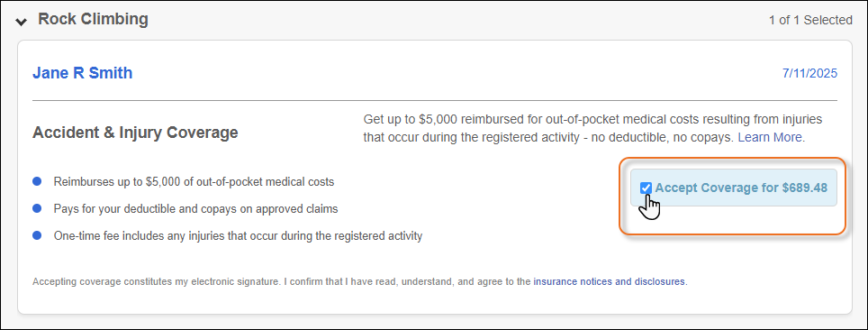Click the blue bullet beside Pays for your deductible

[x=37, y=208]
